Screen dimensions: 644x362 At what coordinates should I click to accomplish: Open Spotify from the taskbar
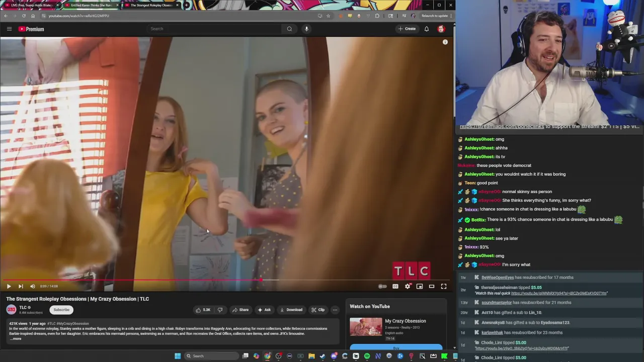367,356
